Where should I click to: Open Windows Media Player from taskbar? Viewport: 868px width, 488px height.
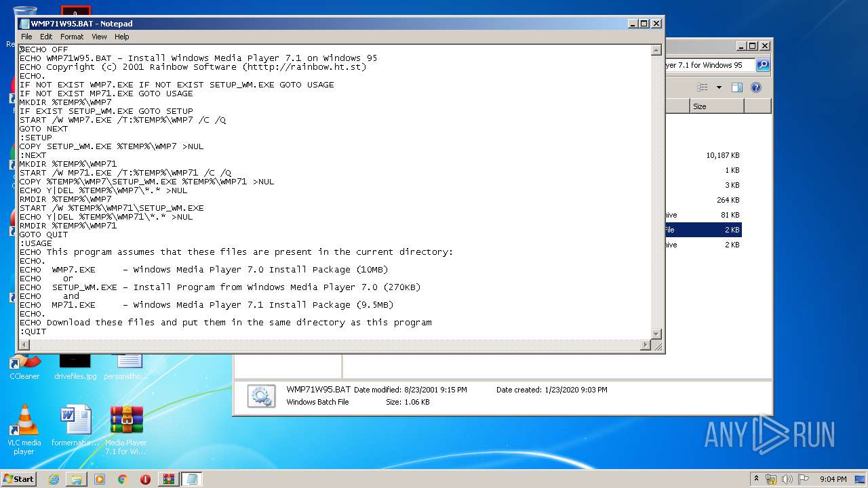[100, 479]
